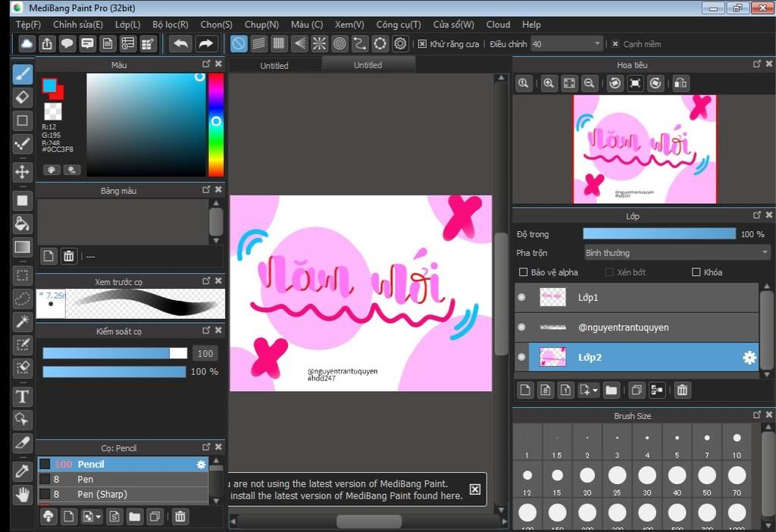Choose the Lasso selection tool

click(x=22, y=299)
